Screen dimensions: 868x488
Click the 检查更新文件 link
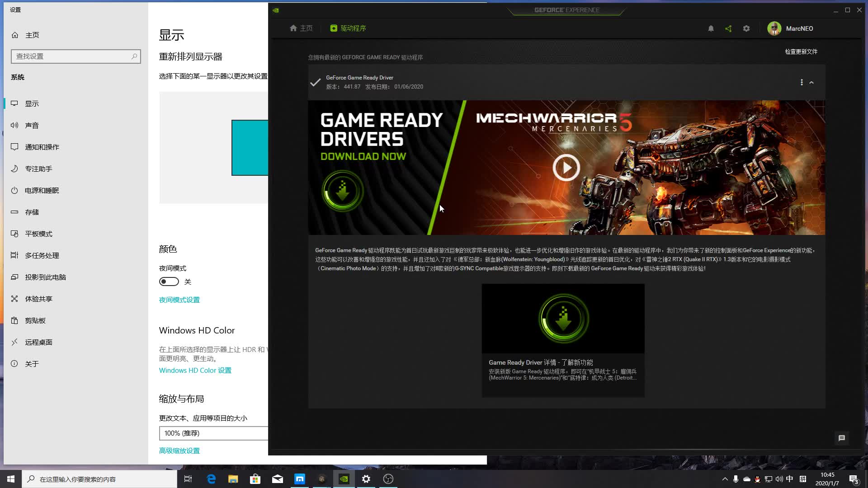[x=801, y=52]
